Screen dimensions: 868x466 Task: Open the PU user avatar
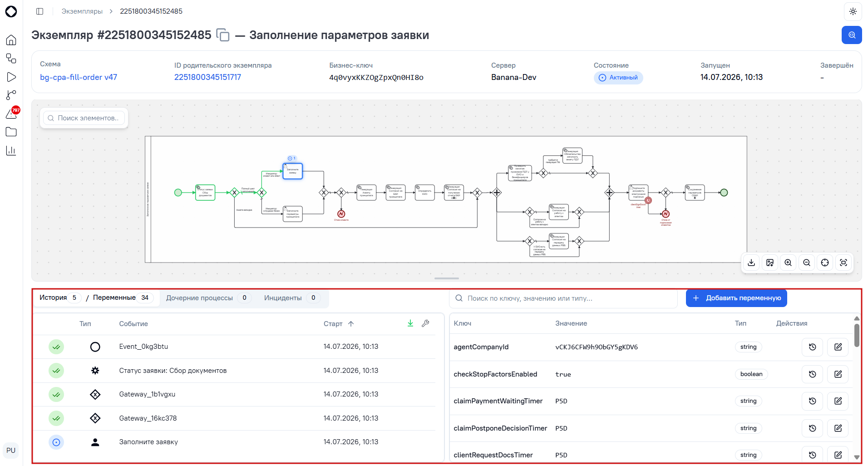pyautogui.click(x=11, y=451)
